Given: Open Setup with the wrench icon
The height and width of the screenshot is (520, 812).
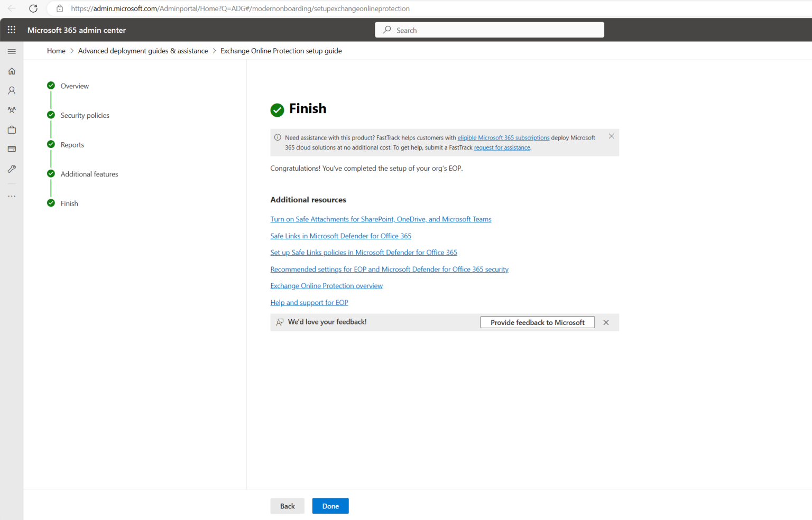Looking at the screenshot, I should coord(12,169).
